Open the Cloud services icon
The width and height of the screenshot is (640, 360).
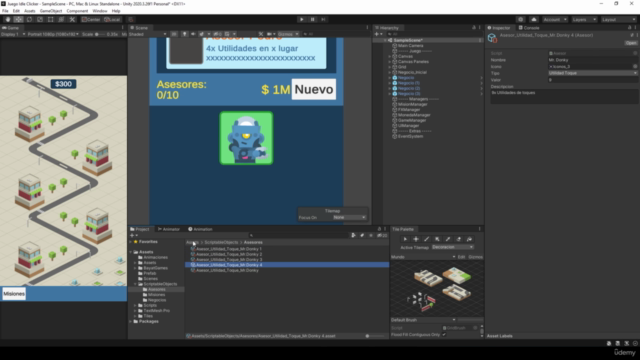(x=533, y=20)
